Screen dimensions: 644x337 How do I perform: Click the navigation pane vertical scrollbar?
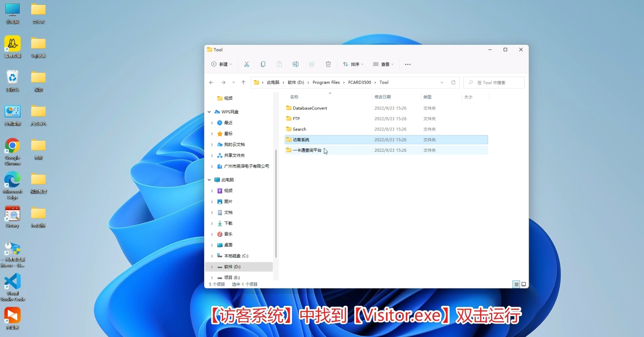point(276,203)
